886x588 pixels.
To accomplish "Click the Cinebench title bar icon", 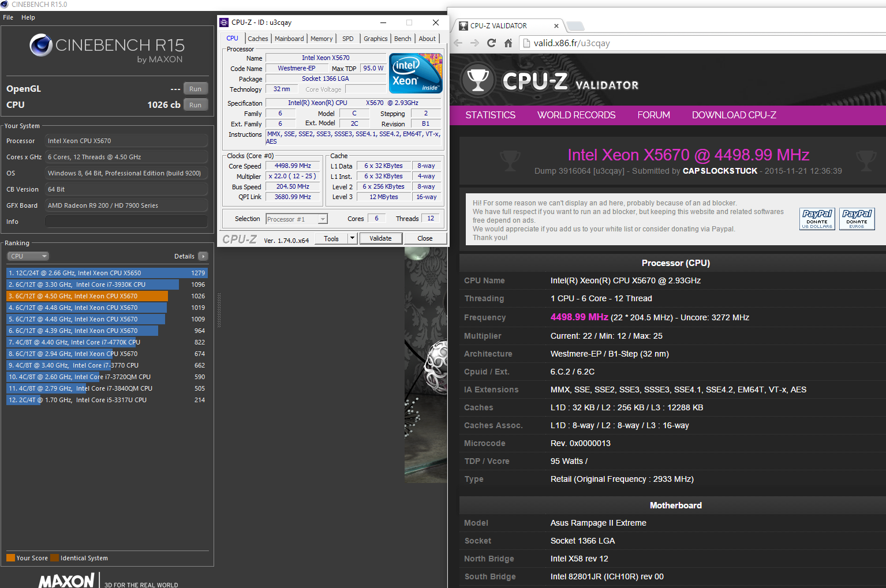I will (5, 4).
